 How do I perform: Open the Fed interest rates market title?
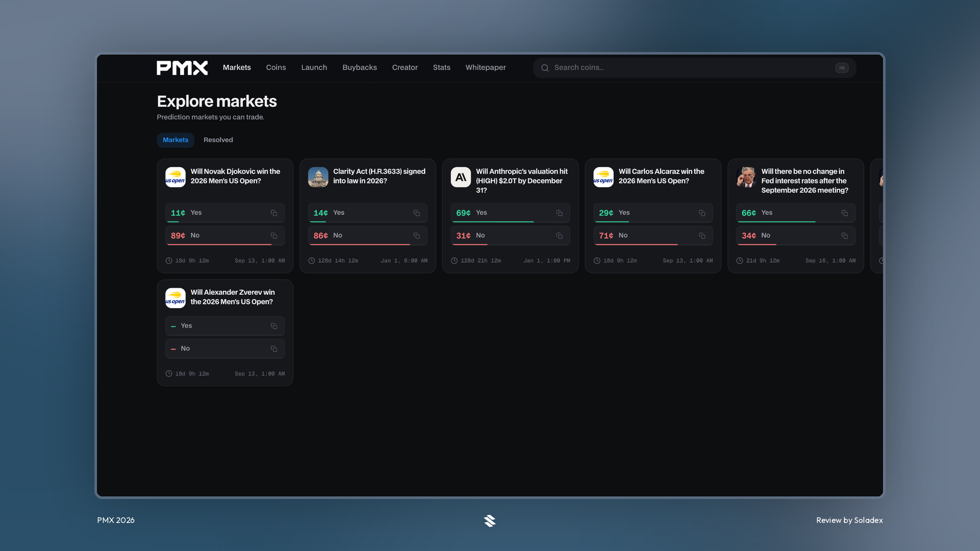pyautogui.click(x=805, y=181)
